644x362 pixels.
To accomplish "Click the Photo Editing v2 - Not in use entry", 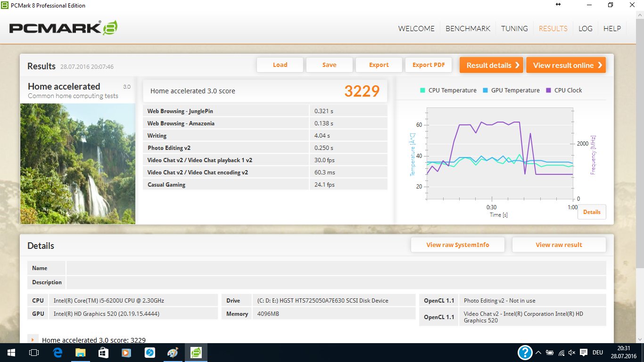I will click(500, 301).
